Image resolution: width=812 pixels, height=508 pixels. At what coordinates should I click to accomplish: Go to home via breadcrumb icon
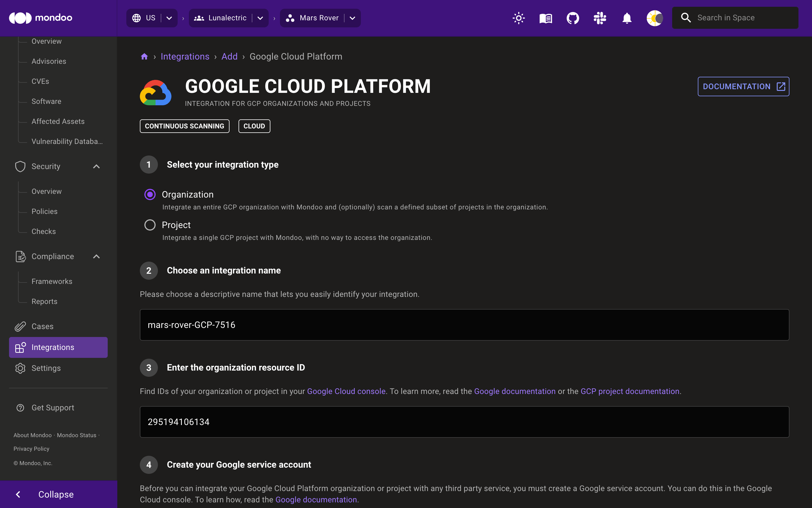click(x=144, y=56)
